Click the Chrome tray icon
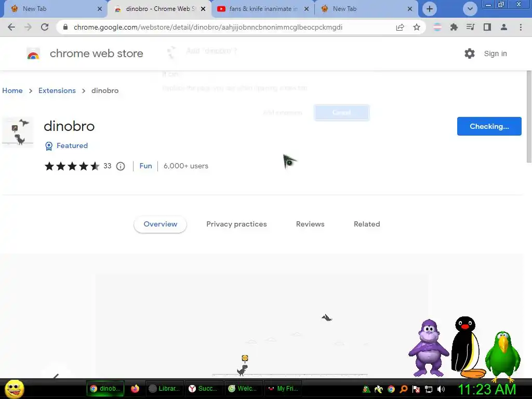This screenshot has width=532, height=399. coord(391,389)
